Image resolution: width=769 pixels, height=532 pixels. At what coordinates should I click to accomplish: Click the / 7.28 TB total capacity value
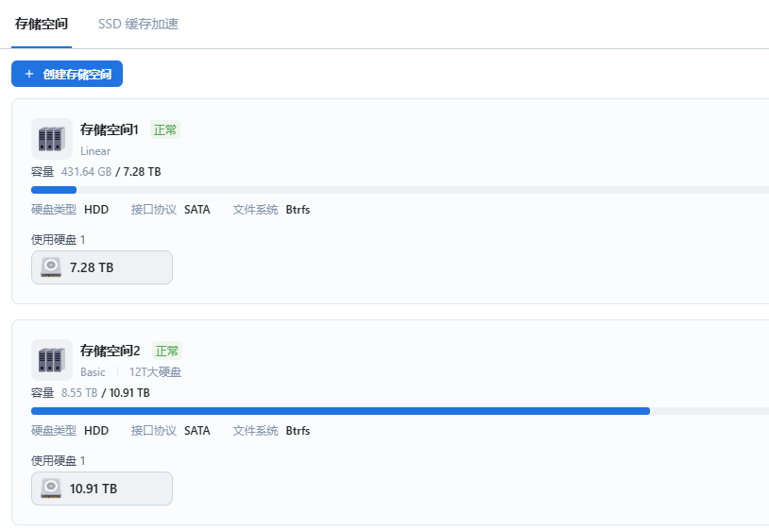138,172
